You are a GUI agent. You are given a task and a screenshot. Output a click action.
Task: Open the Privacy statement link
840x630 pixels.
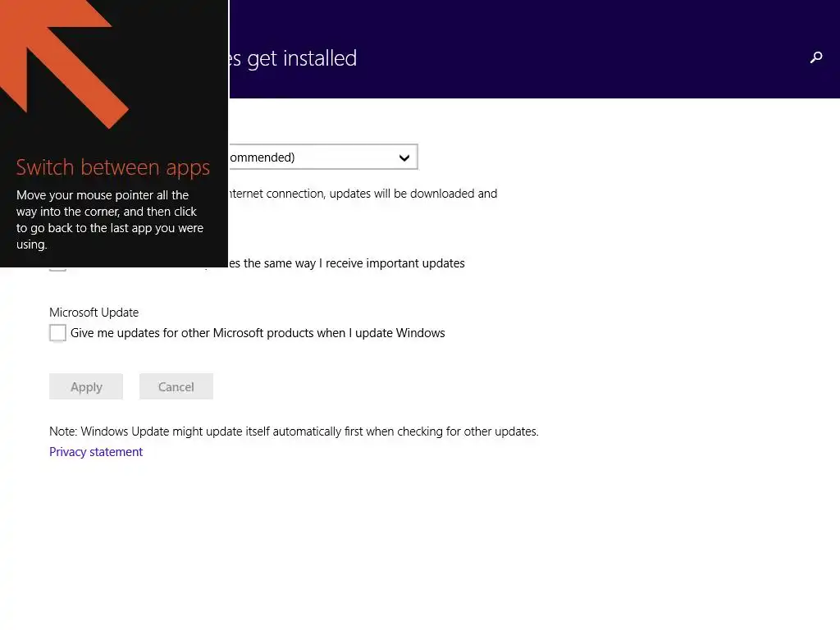pos(96,452)
